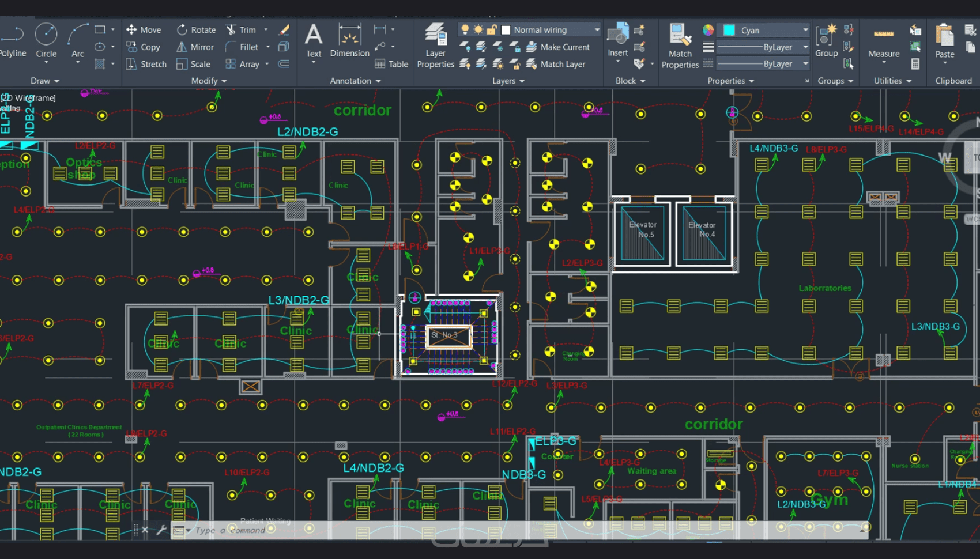980x559 pixels.
Task: Toggle the layer lock padlock icon
Action: point(492,30)
